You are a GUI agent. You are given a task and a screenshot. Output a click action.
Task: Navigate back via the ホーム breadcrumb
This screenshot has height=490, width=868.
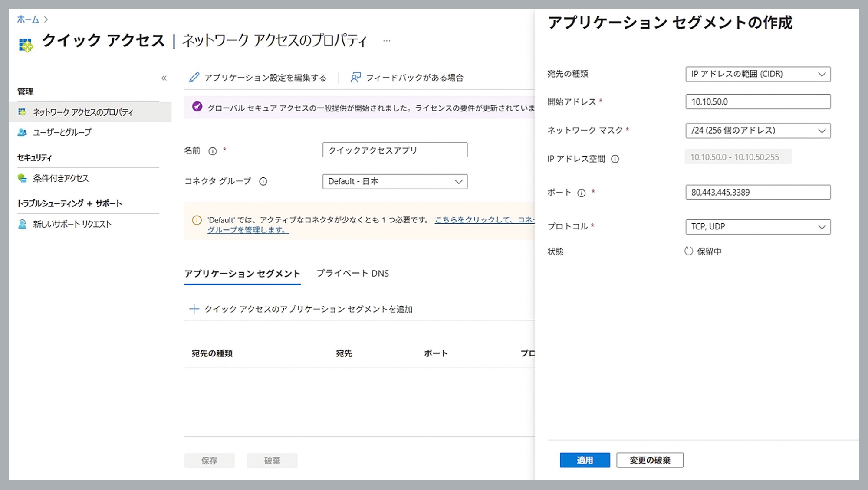(27, 19)
